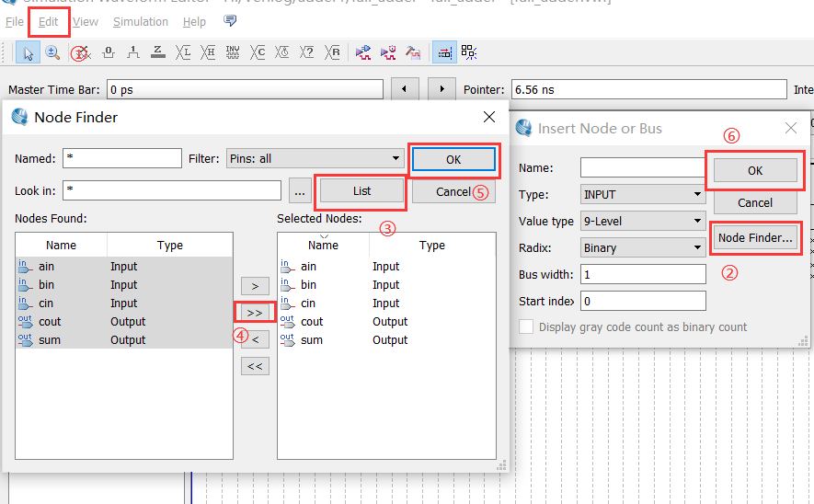Run Functional Simulation from toolbar
This screenshot has width=814, height=504.
click(x=363, y=52)
